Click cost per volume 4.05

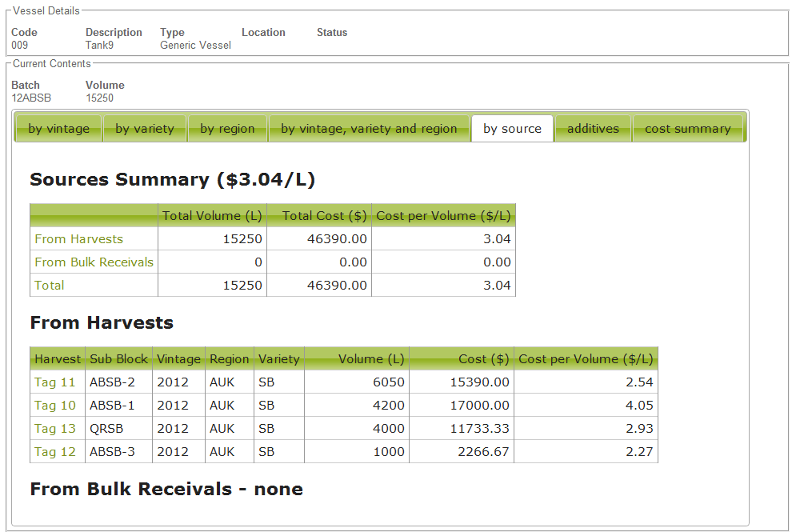pyautogui.click(x=639, y=405)
